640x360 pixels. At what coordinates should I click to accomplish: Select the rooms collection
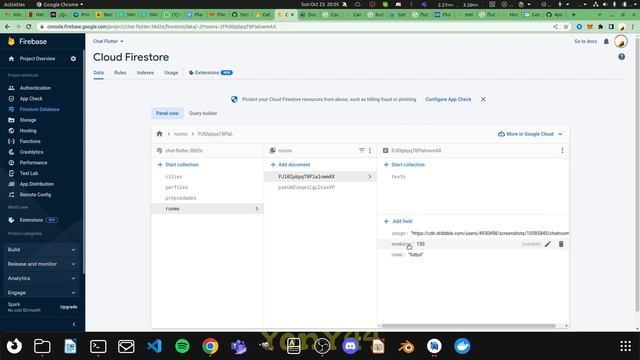coord(207,209)
